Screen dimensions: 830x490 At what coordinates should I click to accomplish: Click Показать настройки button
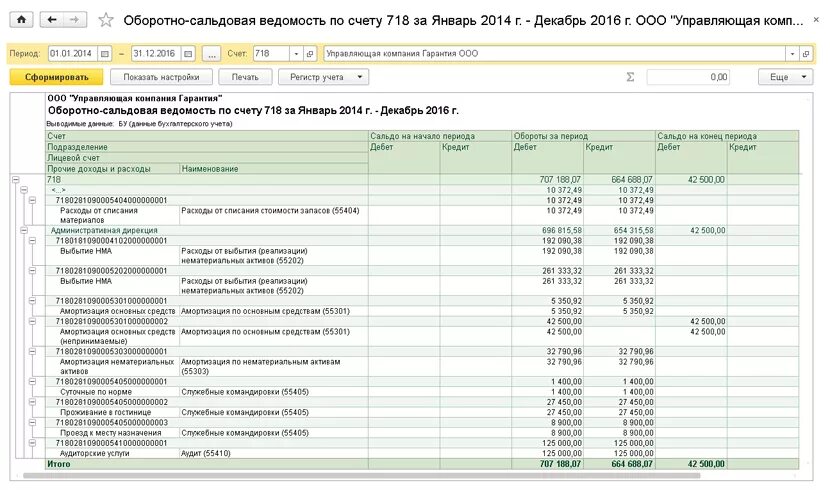pos(161,77)
